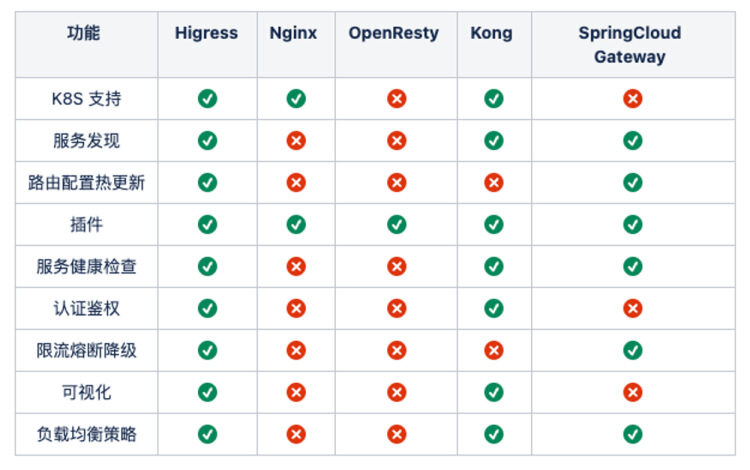
Task: Click Kong's red cross in 限流熔断降级 row
Action: (x=493, y=350)
